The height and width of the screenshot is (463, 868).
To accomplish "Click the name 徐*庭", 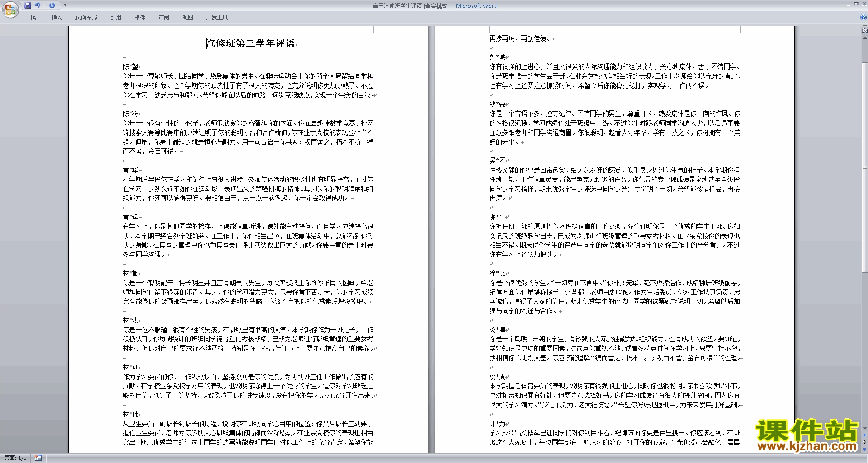I will [x=497, y=273].
